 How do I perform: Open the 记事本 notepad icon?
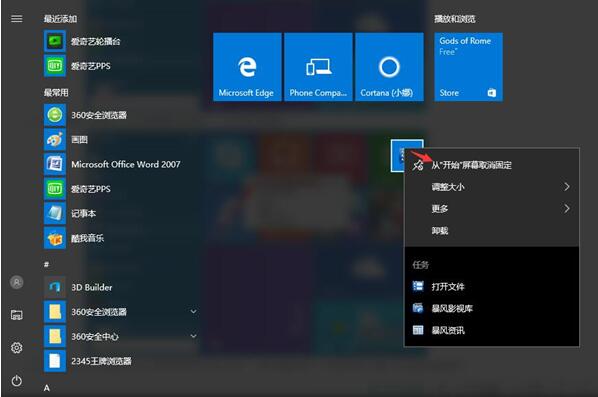click(x=55, y=213)
